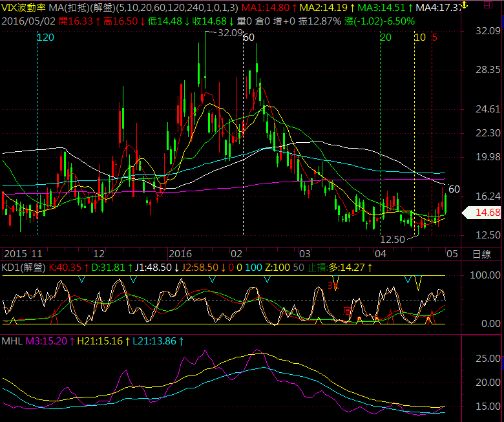The width and height of the screenshot is (504, 422).
Task: Click the 20.00 MHL axis label
Action: tap(488, 383)
